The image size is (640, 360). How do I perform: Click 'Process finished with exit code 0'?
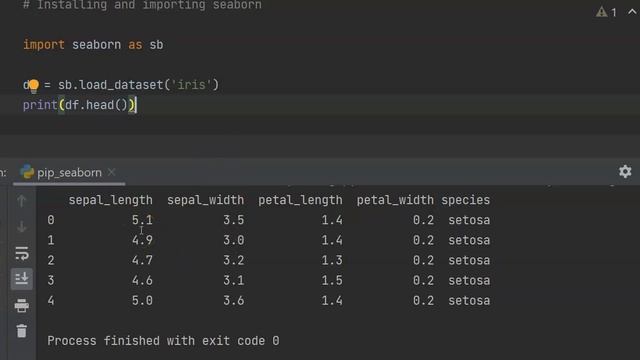pyautogui.click(x=163, y=341)
